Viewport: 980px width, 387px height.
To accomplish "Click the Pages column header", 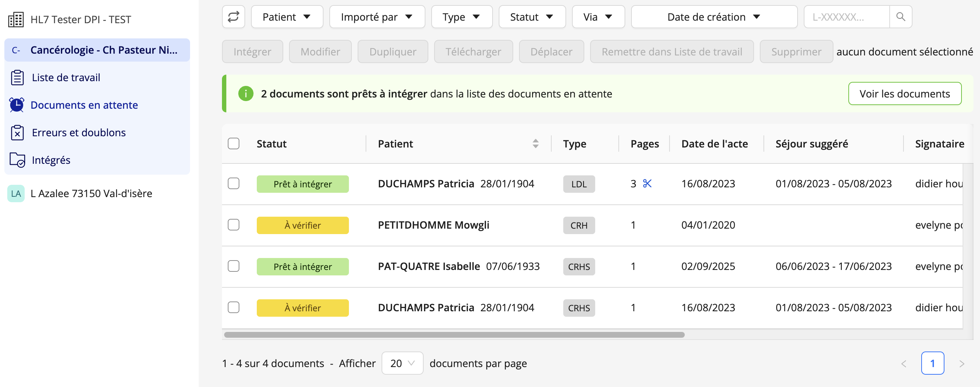I will [645, 144].
